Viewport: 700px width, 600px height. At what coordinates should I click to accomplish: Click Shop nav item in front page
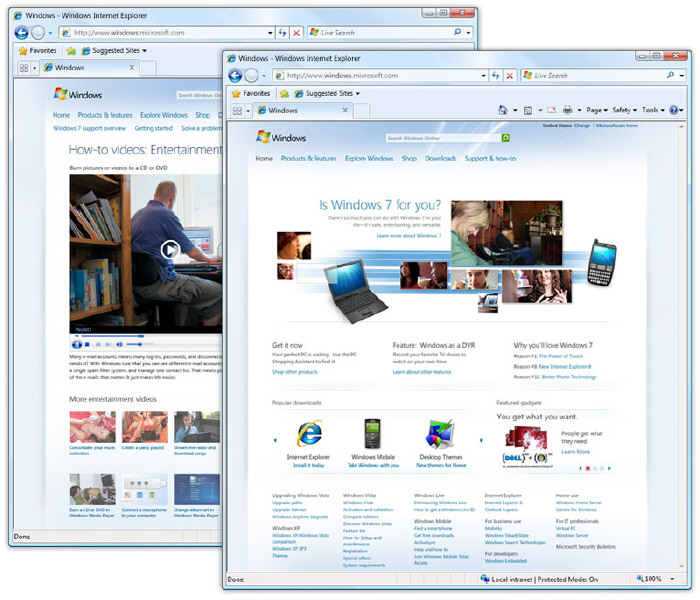(x=409, y=158)
